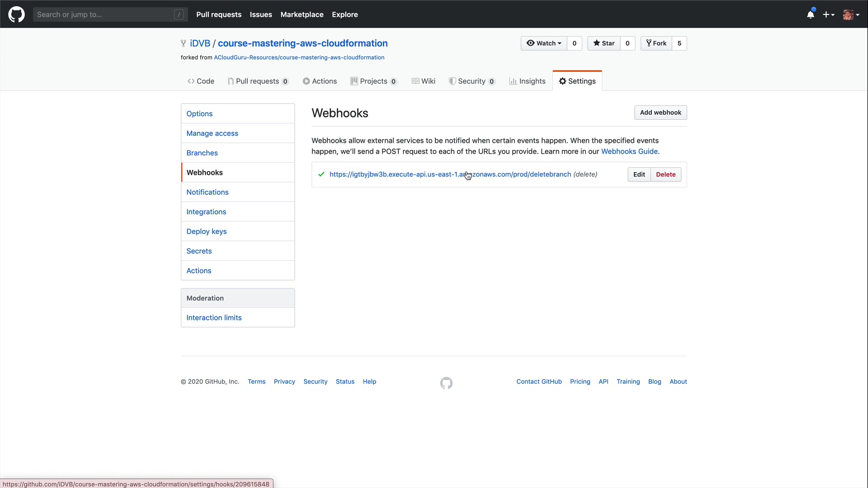This screenshot has width=868, height=488.
Task: Click the Add webhook button
Action: pyautogui.click(x=660, y=113)
